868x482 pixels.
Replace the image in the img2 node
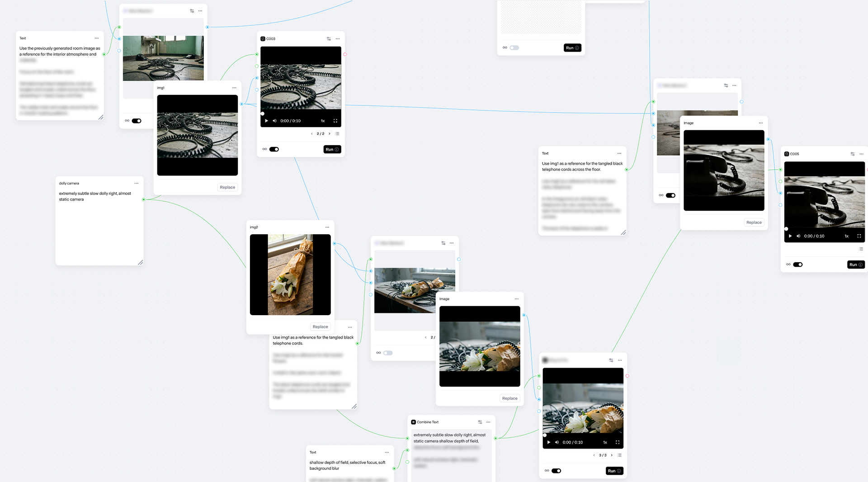pyautogui.click(x=320, y=327)
